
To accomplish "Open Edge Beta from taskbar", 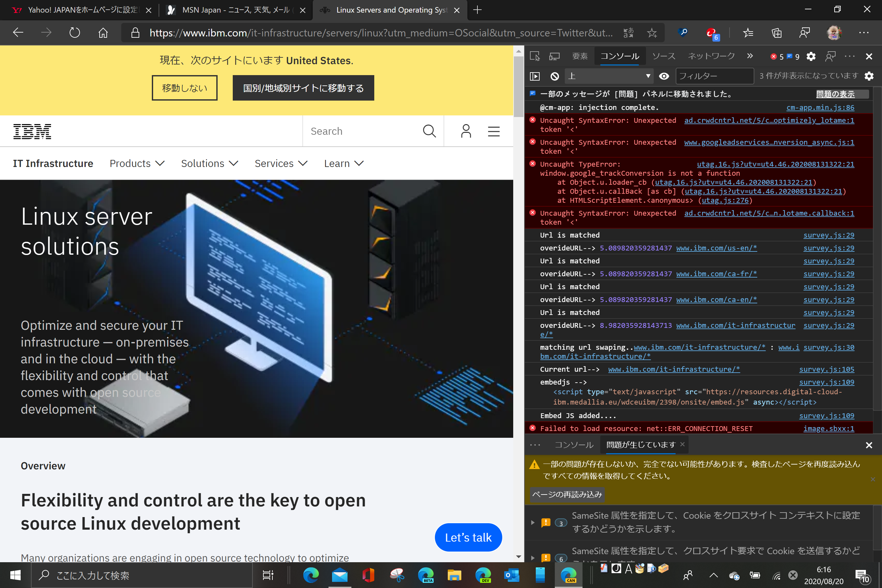I will (426, 575).
